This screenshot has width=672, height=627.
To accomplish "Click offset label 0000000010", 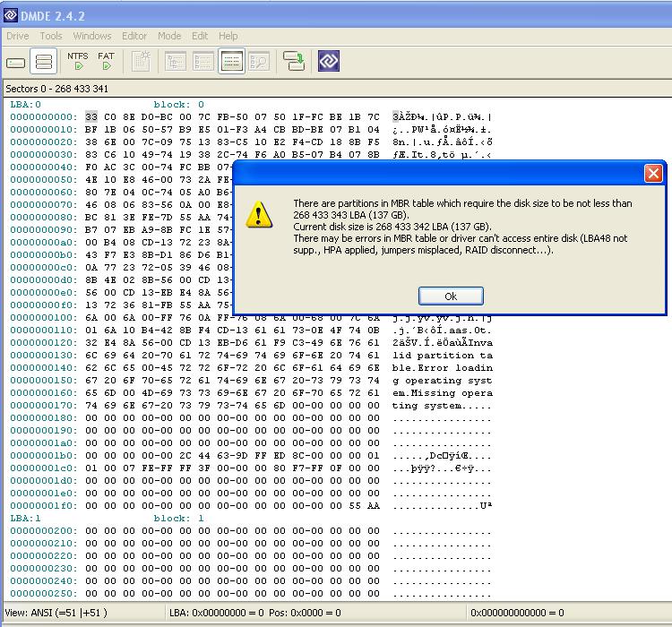I will [x=44, y=129].
